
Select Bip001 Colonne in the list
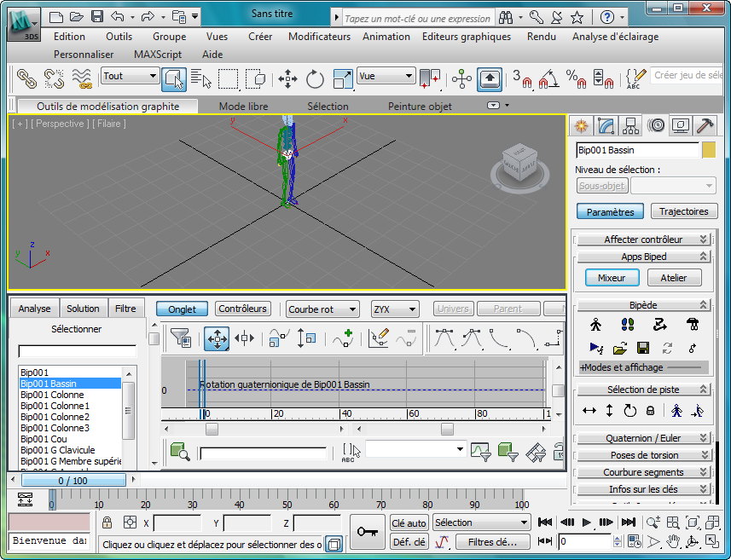click(53, 395)
